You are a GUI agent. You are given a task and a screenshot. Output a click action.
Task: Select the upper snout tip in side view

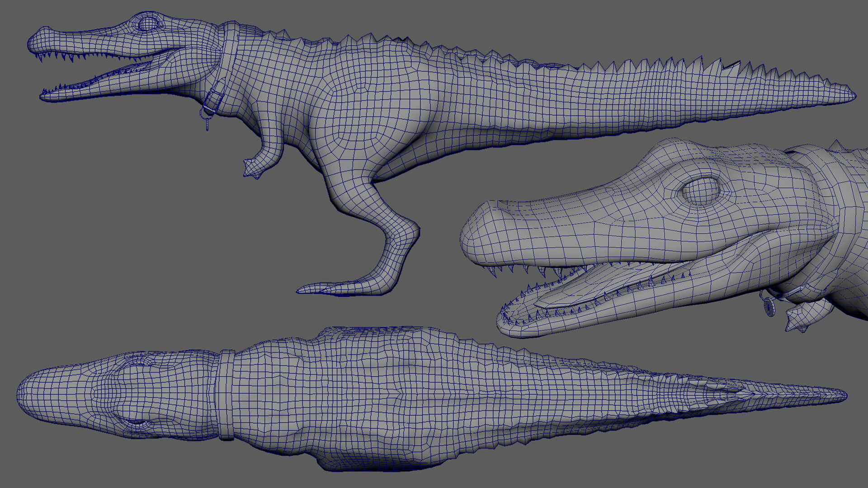(x=34, y=41)
